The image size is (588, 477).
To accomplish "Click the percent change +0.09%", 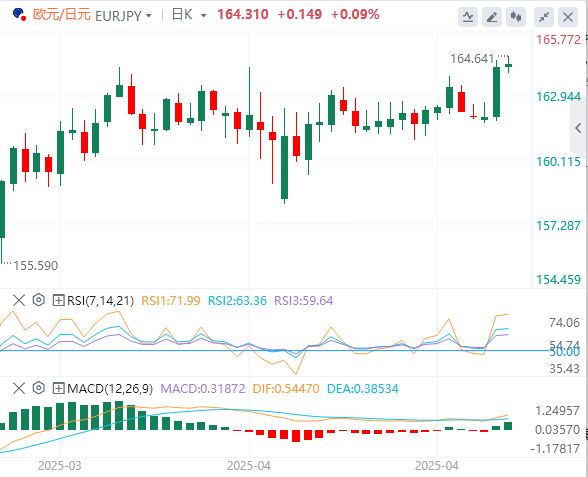I will coord(355,15).
